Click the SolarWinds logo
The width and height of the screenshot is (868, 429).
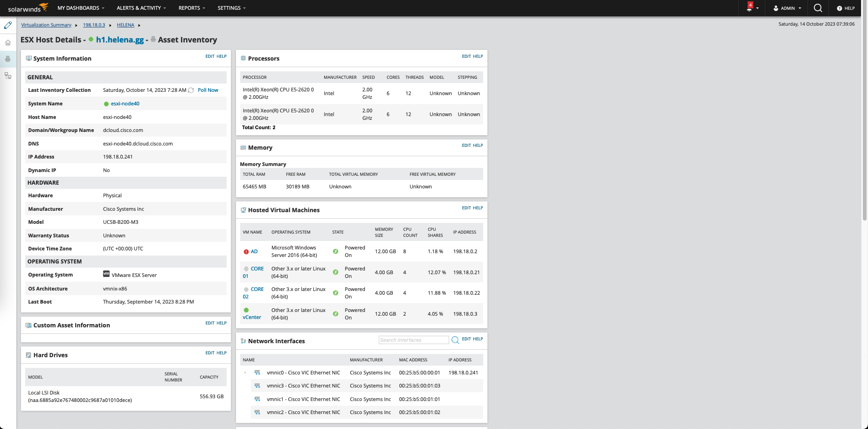[x=28, y=8]
